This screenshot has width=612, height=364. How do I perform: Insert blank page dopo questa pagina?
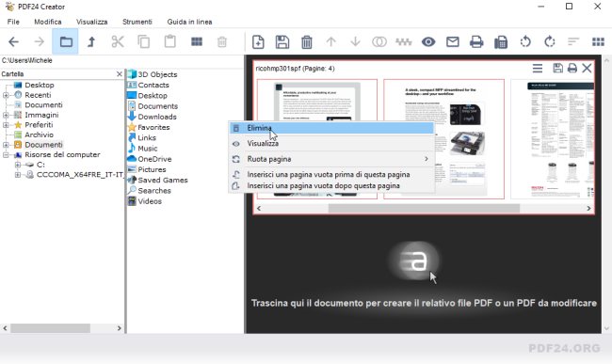tap(331, 185)
